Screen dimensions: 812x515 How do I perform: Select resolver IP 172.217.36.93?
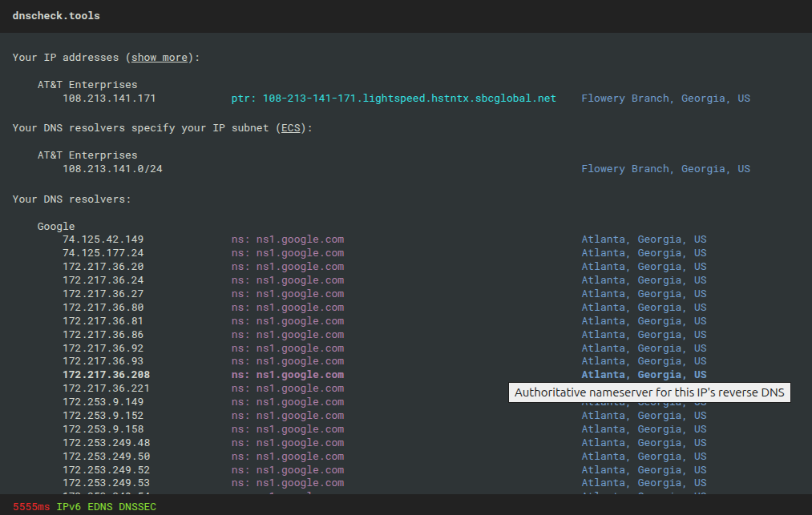coord(103,360)
